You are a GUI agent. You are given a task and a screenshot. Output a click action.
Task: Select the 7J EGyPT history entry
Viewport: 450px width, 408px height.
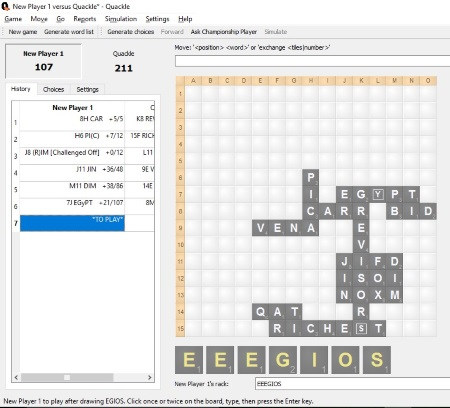(x=72, y=206)
